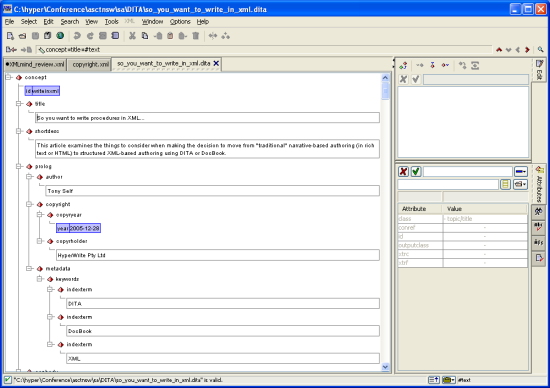Viewport: 550px width, 388px height.
Task: Close the so_you_want_to_write_in_xml.dita tab
Action: (x=216, y=63)
